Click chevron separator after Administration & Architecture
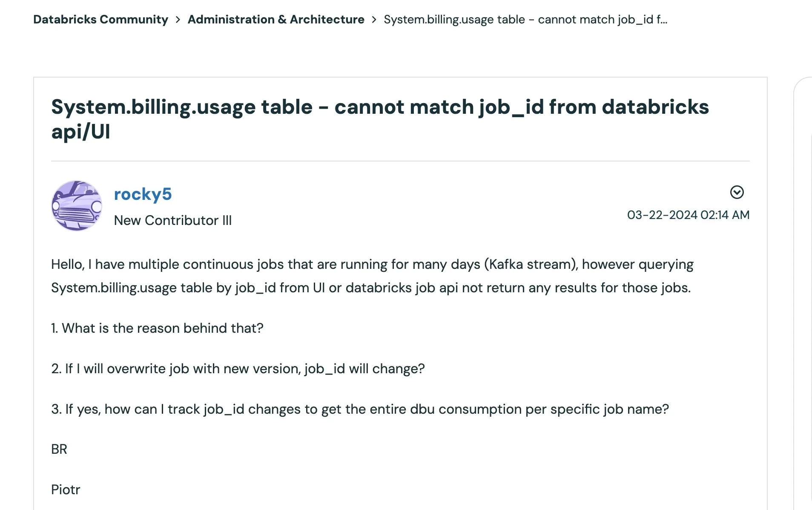The width and height of the screenshot is (812, 510). click(x=374, y=20)
